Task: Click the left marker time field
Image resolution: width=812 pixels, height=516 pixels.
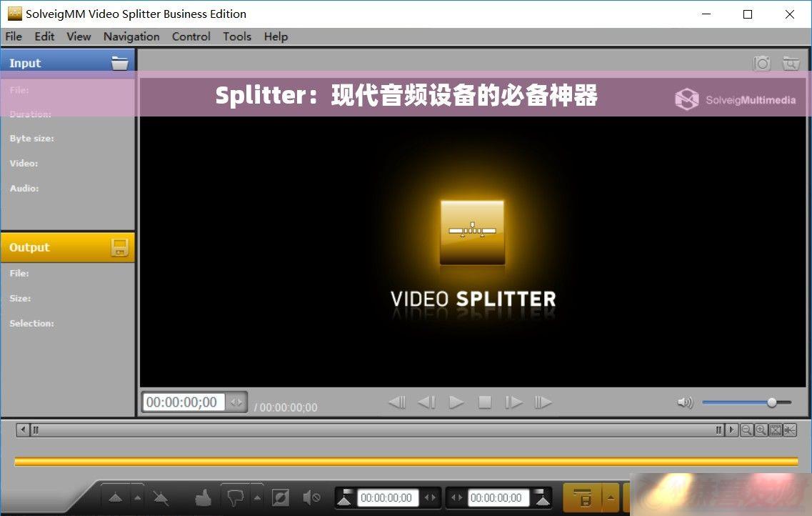Action: coord(388,498)
